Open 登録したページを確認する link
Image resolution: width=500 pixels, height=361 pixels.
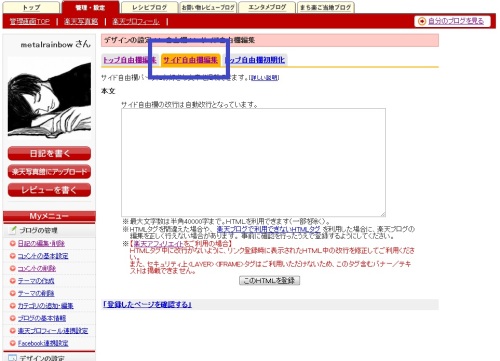[147, 304]
